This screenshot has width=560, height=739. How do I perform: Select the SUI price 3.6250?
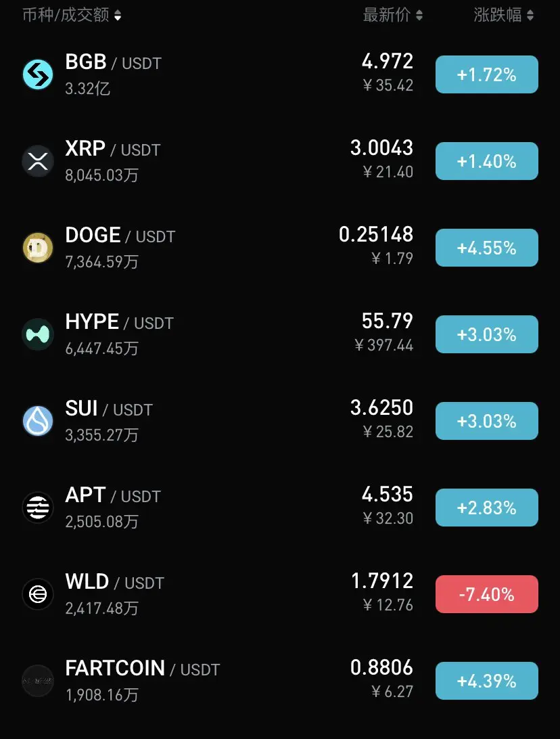381,407
